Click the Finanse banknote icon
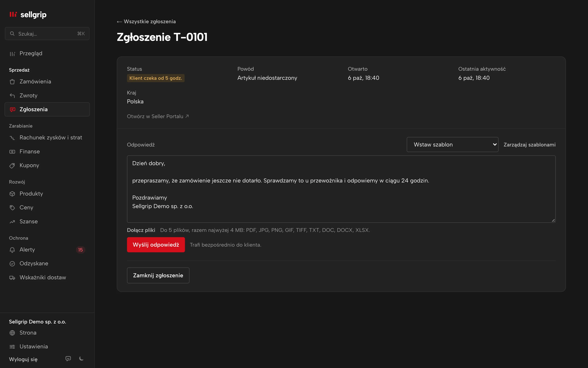 click(x=12, y=152)
